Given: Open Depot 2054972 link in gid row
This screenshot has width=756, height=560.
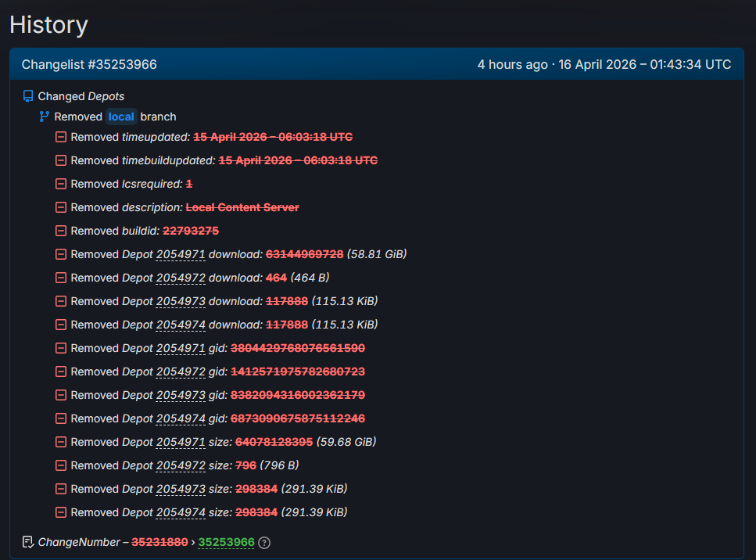Looking at the screenshot, I should click(x=181, y=372).
